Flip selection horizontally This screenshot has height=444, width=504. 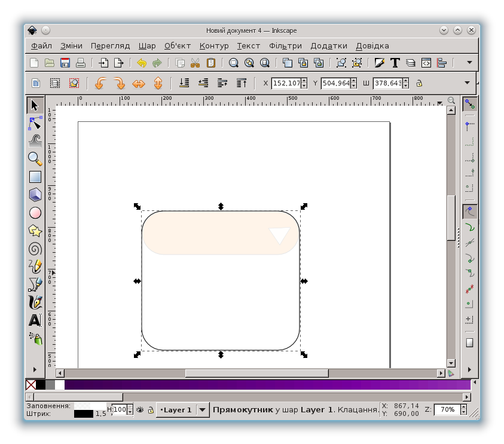[139, 84]
